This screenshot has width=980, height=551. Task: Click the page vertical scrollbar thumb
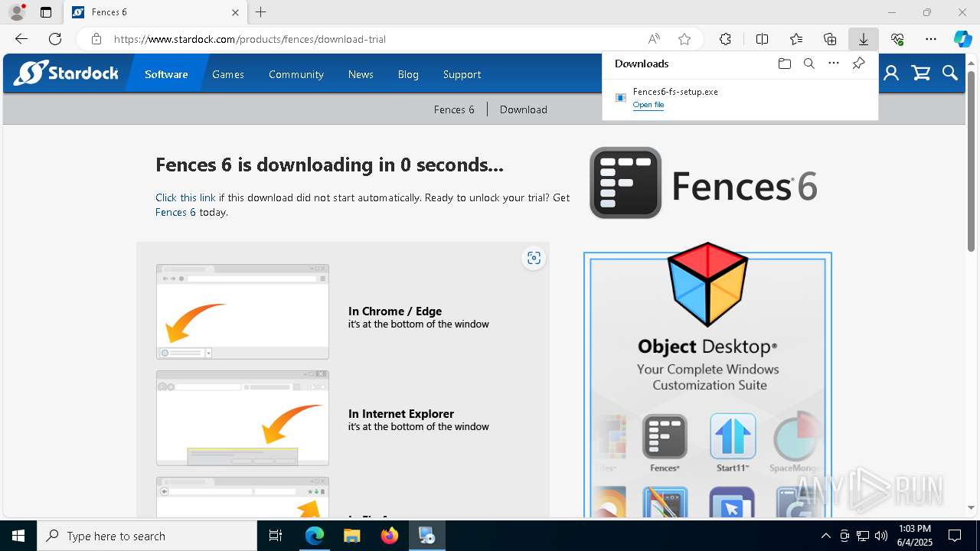point(971,161)
